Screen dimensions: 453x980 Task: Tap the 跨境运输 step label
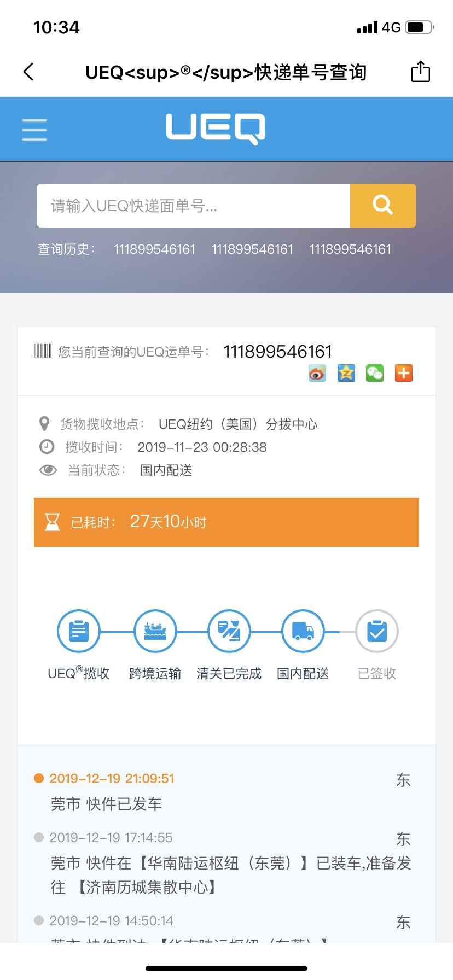(155, 673)
